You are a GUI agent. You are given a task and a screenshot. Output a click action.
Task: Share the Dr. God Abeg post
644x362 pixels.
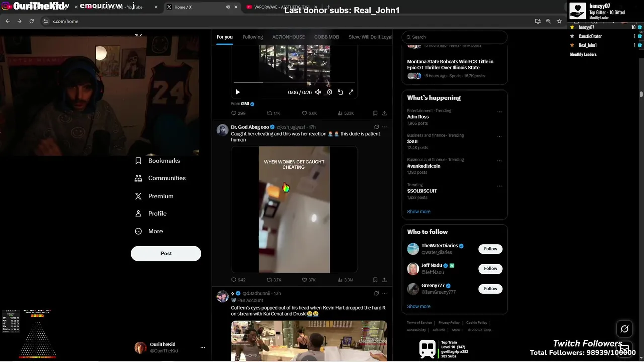tap(384, 280)
